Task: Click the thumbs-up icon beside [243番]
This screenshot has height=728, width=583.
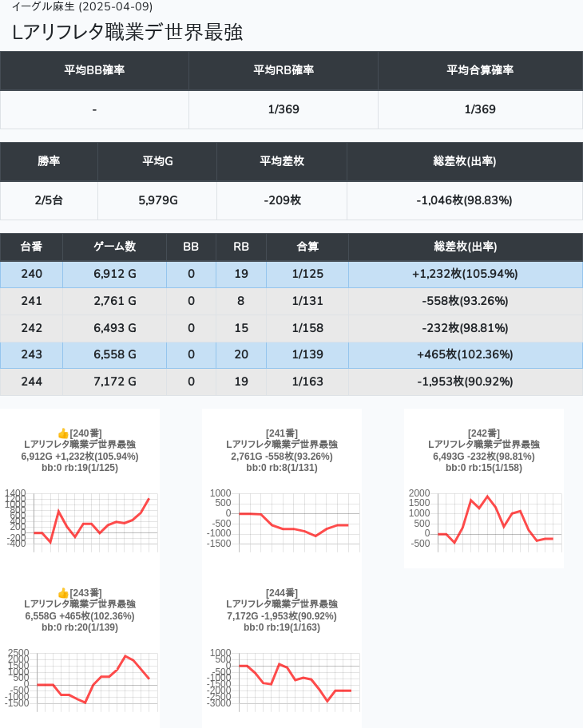Action: pyautogui.click(x=63, y=592)
